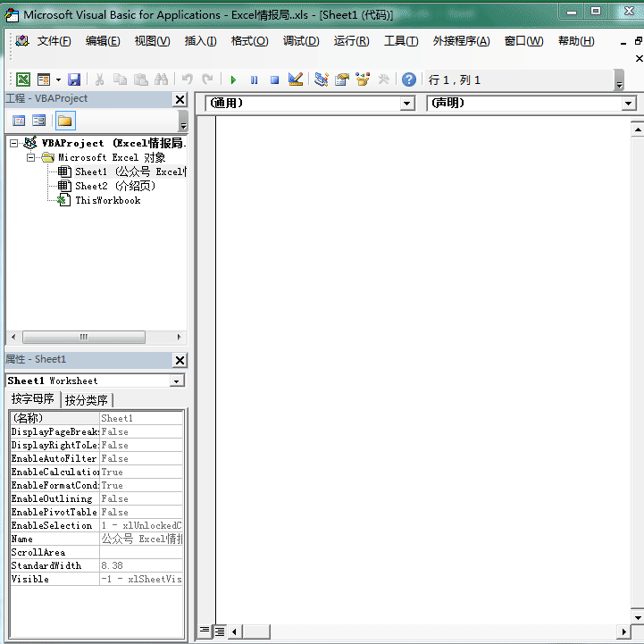This screenshot has width=644, height=644.
Task: Click View Object icon in project panel
Action: point(39,121)
